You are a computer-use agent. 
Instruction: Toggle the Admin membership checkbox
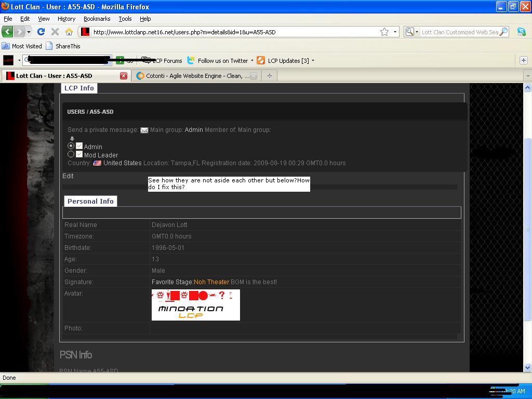(x=79, y=146)
